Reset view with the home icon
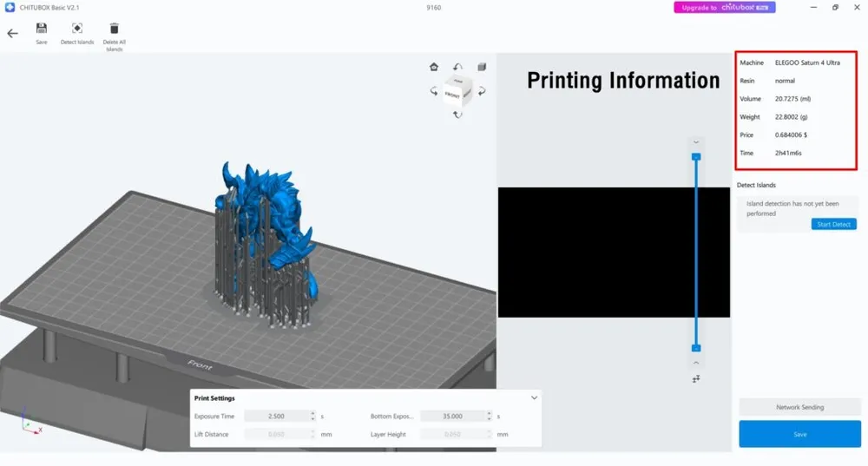 [x=434, y=67]
